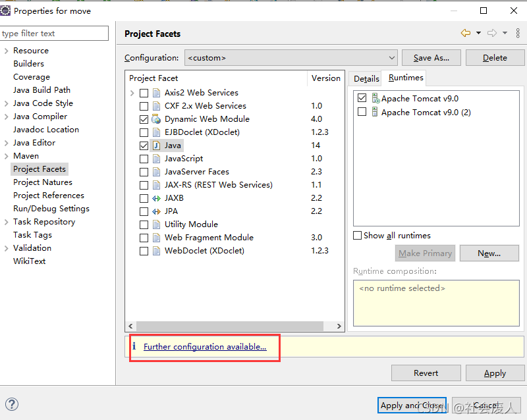Image resolution: width=527 pixels, height=420 pixels.
Task: Check the Apache Tomcat v9.0 (2) runtime
Action: click(362, 111)
